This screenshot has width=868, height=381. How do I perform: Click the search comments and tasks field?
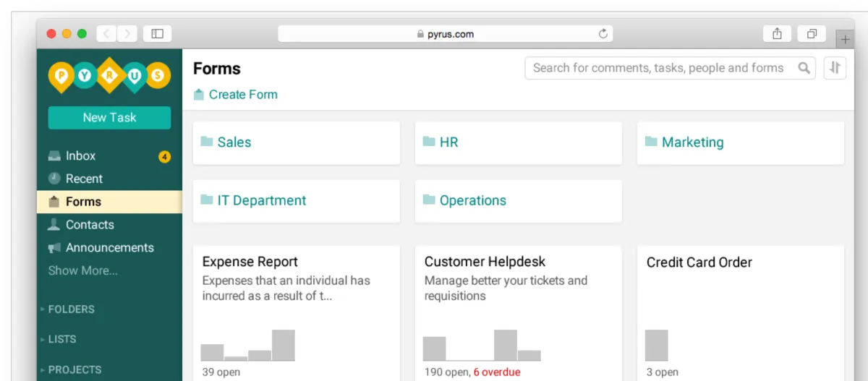658,68
